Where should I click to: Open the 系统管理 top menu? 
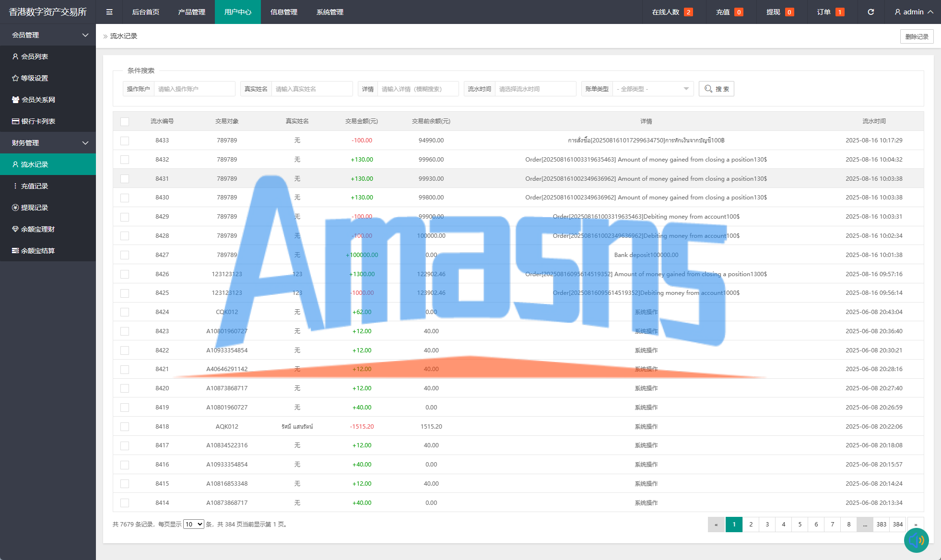click(x=329, y=12)
